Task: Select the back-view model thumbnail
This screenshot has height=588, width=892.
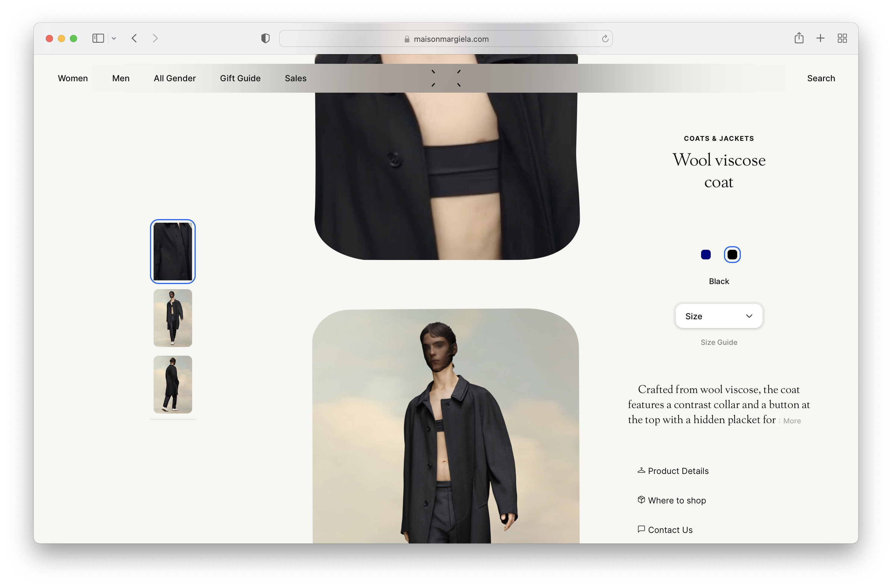Action: 173,384
